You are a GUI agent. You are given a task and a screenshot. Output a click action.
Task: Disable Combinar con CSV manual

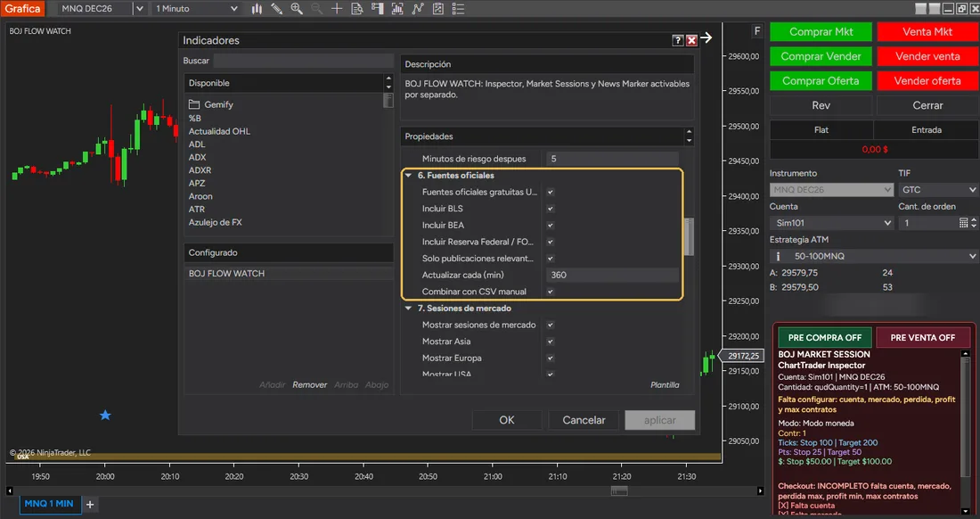click(551, 292)
